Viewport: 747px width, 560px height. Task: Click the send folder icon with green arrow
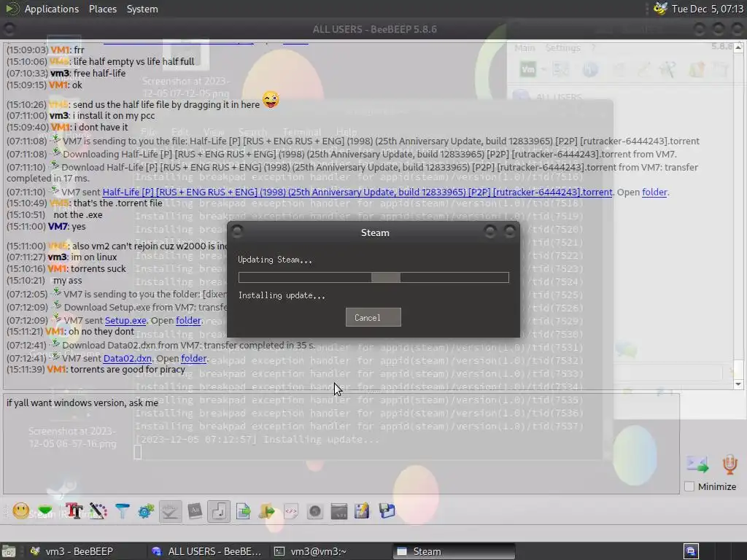[x=267, y=511]
